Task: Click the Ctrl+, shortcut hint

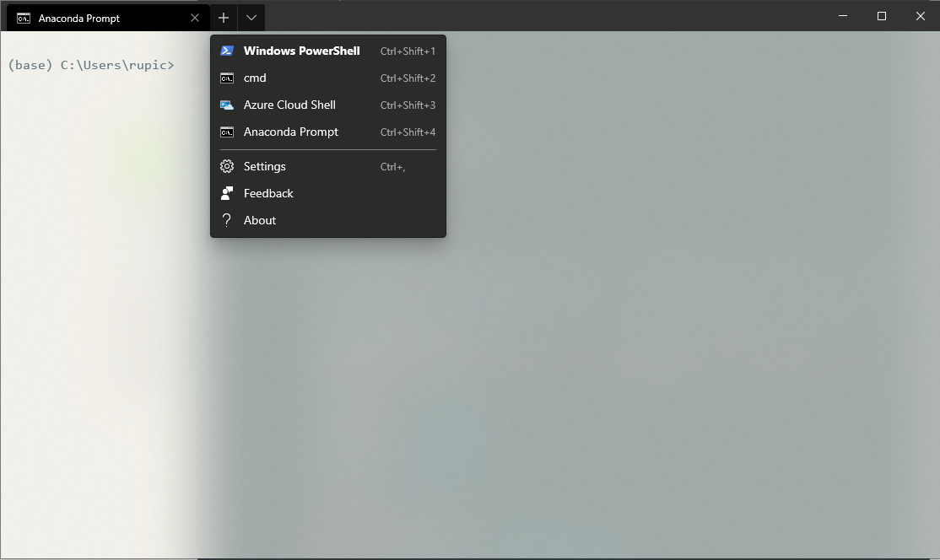Action: (x=392, y=167)
